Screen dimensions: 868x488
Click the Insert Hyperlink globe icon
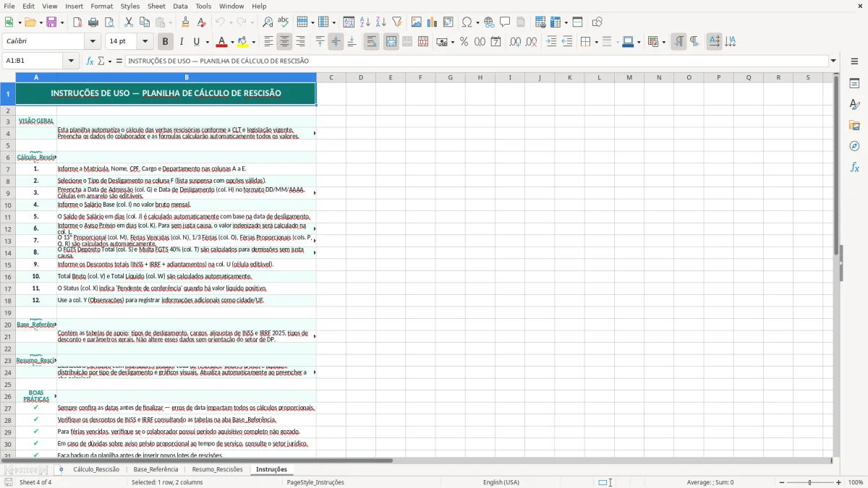(489, 22)
